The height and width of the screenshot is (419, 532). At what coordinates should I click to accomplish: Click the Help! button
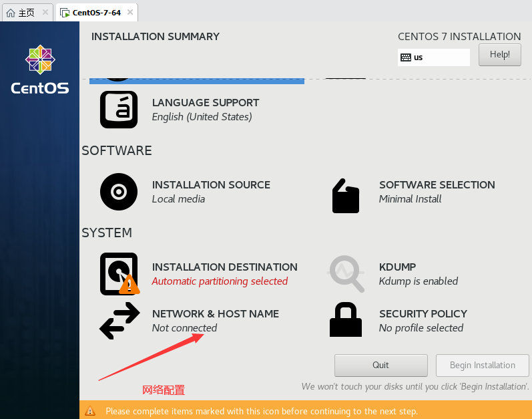[x=500, y=55]
